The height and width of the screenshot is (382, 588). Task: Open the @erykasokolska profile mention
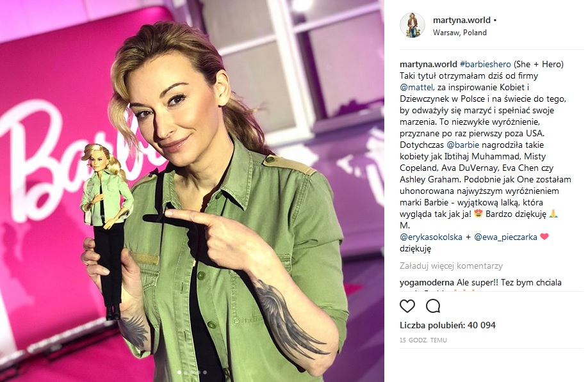pyautogui.click(x=431, y=237)
